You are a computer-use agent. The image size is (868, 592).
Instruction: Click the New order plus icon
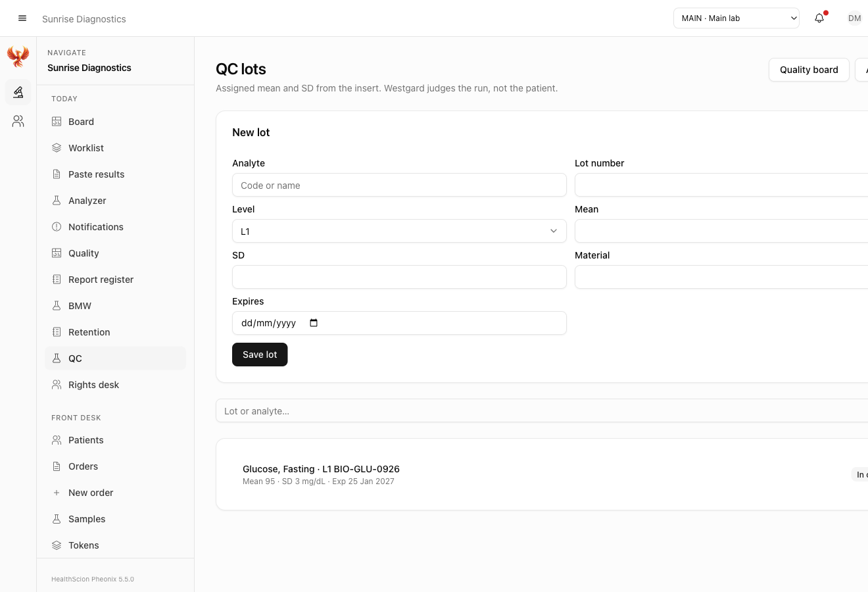(x=57, y=493)
